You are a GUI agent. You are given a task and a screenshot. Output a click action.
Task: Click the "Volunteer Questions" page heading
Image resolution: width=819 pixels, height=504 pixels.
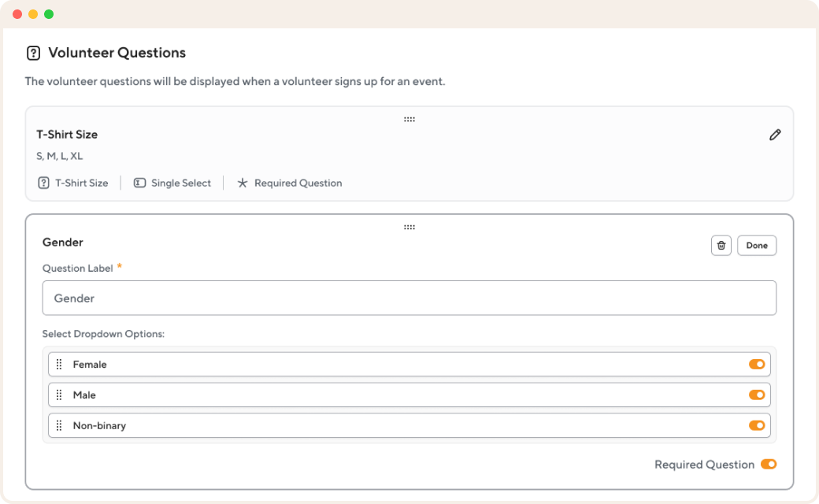coord(117,53)
